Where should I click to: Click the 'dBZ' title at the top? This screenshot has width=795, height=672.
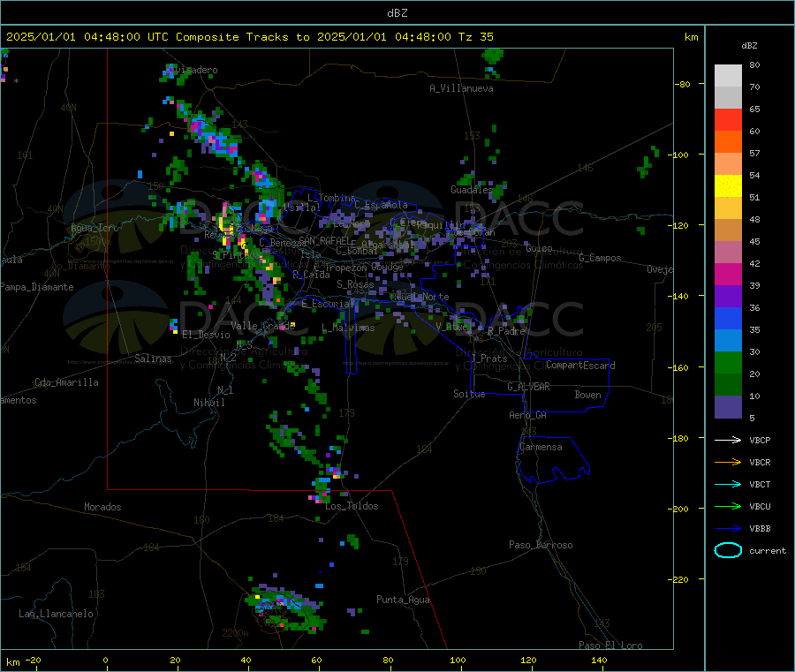pos(397,13)
